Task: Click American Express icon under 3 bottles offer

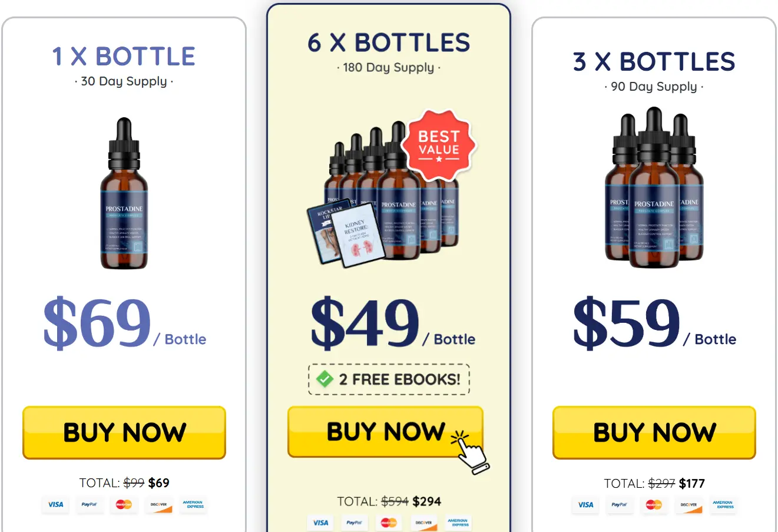Action: point(723,505)
